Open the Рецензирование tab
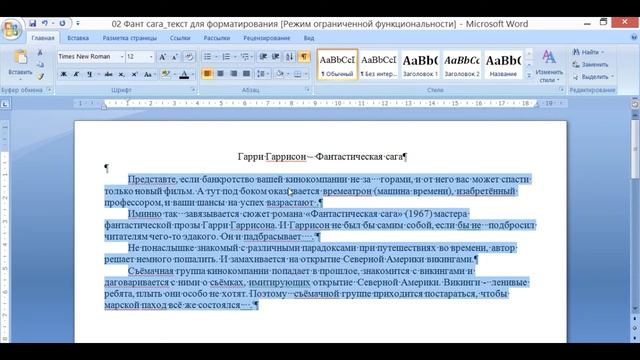The width and height of the screenshot is (640, 360). (x=267, y=38)
